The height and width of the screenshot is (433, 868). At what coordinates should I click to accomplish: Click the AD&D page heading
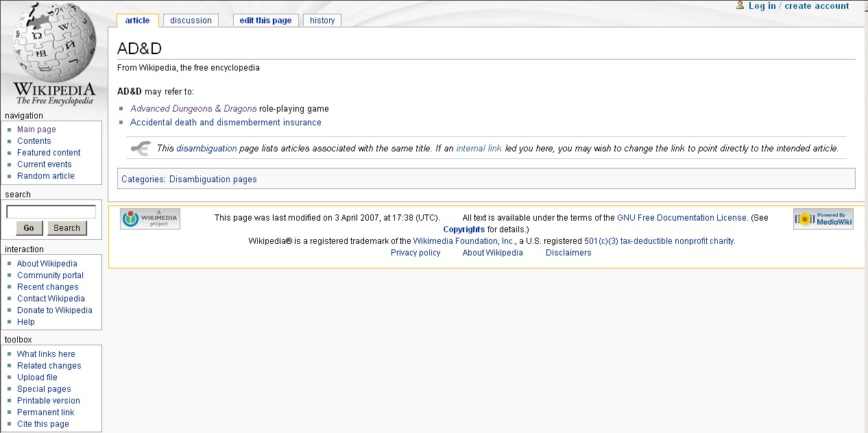pos(139,49)
